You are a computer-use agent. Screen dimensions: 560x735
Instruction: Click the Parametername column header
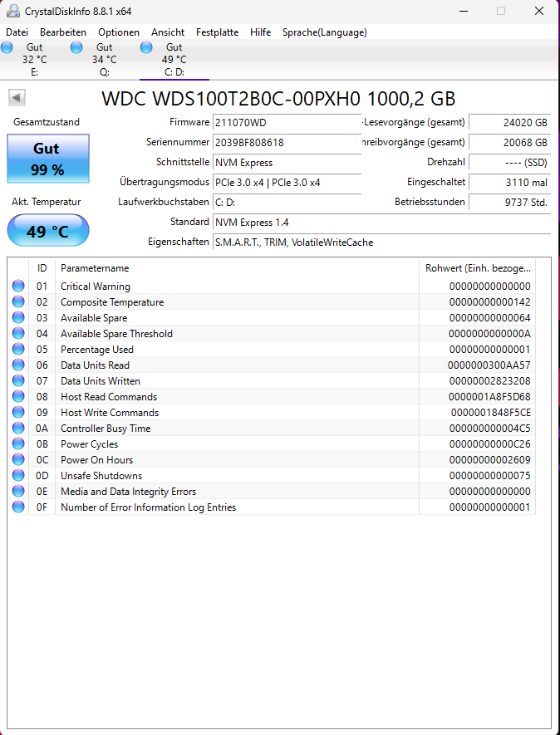click(237, 268)
